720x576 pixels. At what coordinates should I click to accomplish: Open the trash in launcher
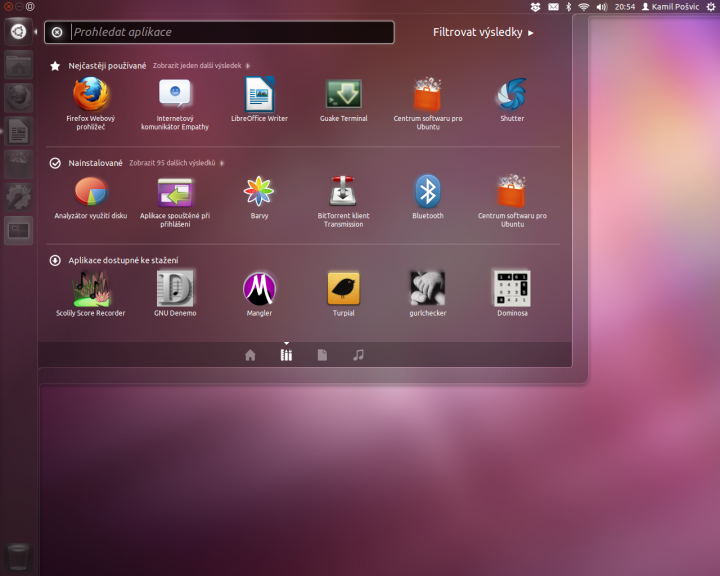18,557
